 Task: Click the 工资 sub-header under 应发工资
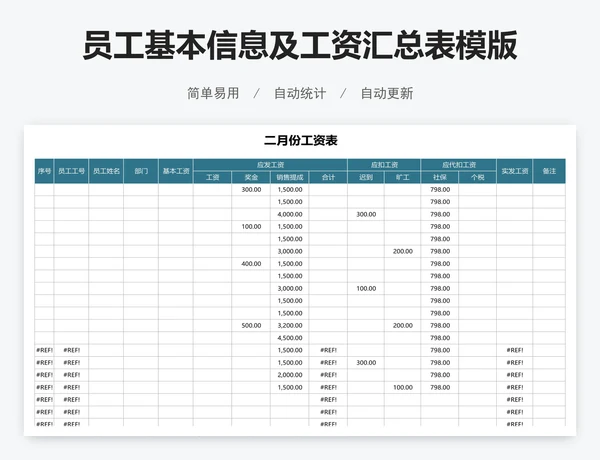click(212, 177)
